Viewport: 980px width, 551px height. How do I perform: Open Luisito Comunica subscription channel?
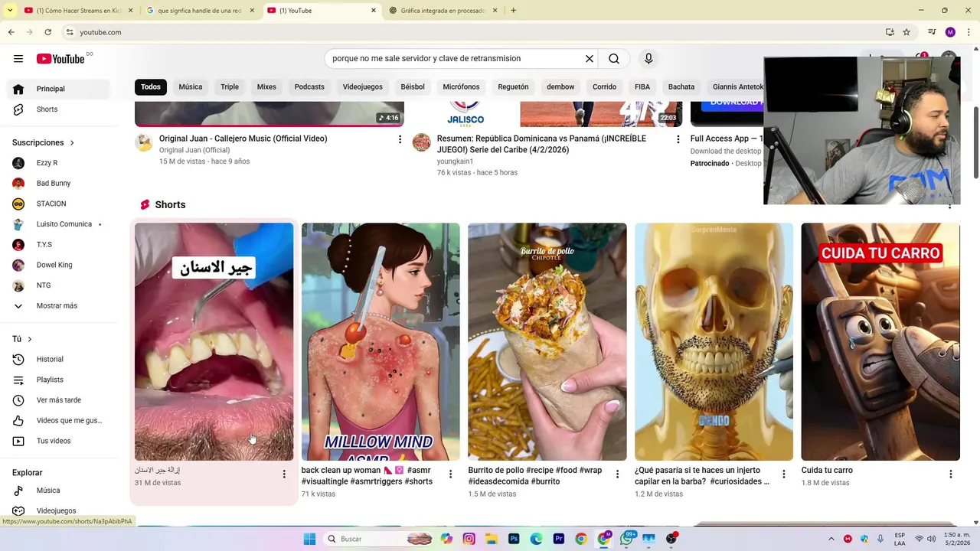[x=60, y=224]
